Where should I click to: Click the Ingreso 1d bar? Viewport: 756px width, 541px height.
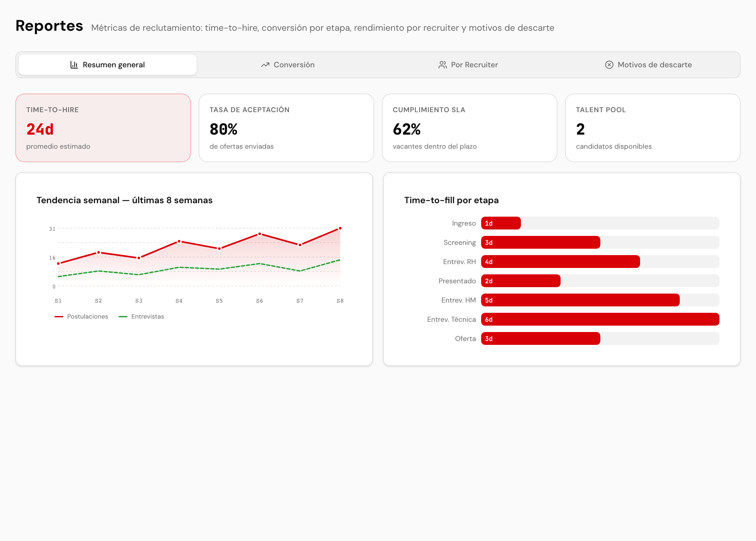pyautogui.click(x=501, y=223)
